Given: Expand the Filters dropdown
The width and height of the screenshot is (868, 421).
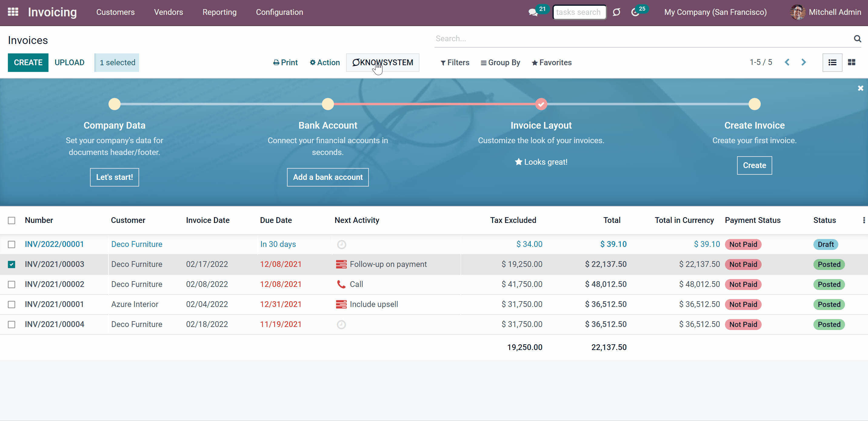Looking at the screenshot, I should coord(455,62).
